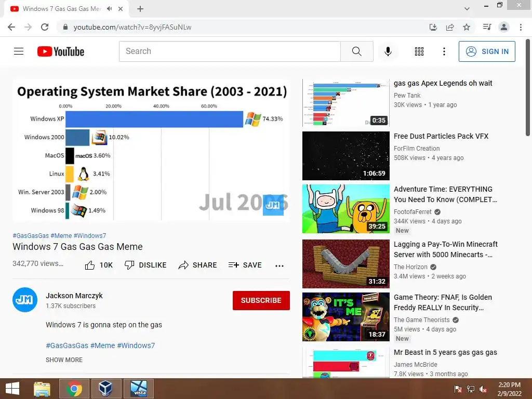This screenshot has height=399, width=532.
Task: Open The Game Theorists channel name
Action: coord(421,320)
